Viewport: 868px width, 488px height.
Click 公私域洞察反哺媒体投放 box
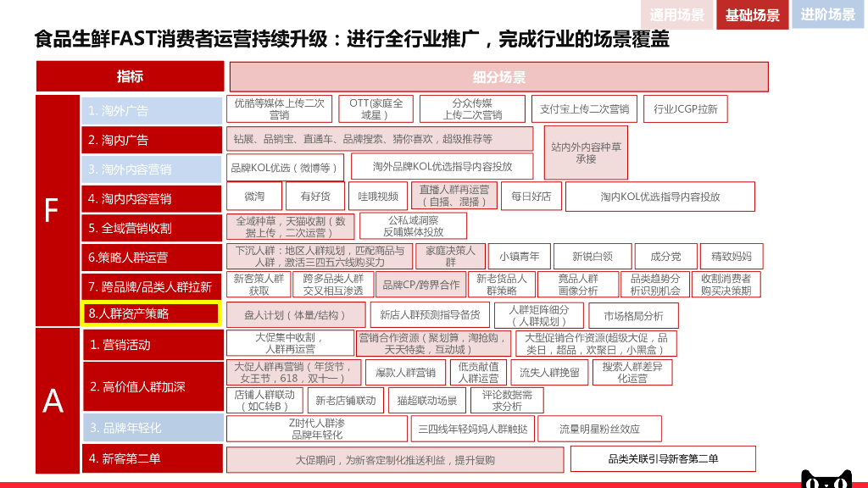point(413,226)
